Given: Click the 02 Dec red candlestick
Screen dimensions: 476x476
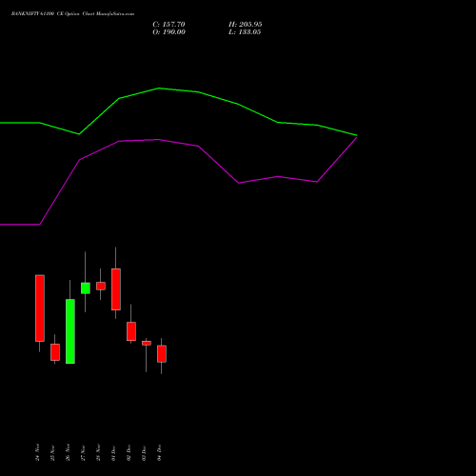Looking at the screenshot, I should point(131,331).
